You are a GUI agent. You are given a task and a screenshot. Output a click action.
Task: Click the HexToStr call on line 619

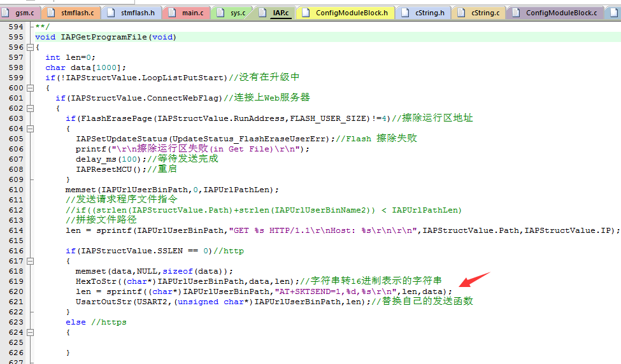[x=187, y=281]
